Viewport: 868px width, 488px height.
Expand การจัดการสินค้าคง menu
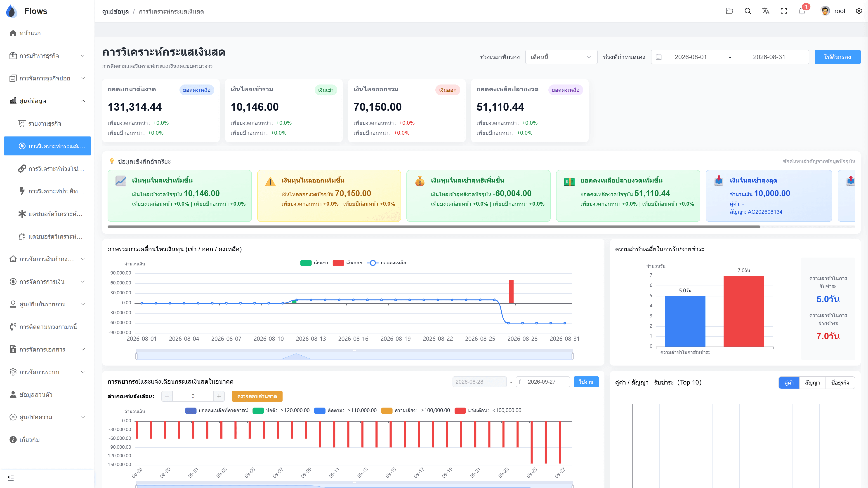point(47,259)
